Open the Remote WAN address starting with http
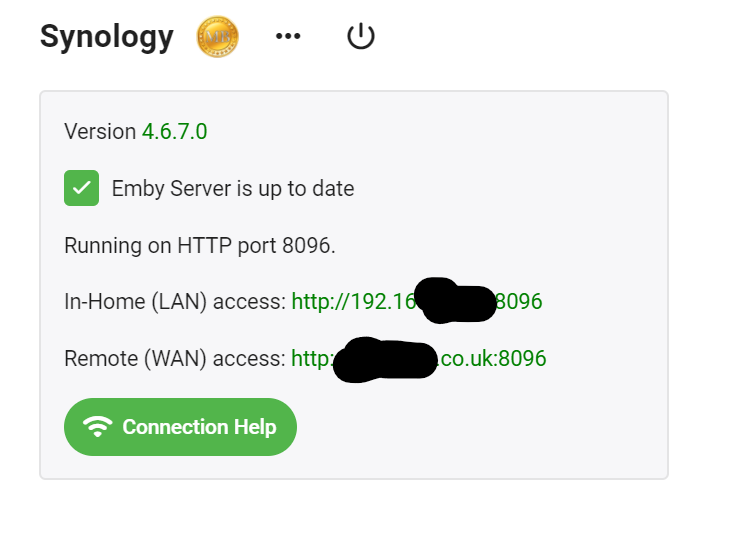 (x=311, y=358)
